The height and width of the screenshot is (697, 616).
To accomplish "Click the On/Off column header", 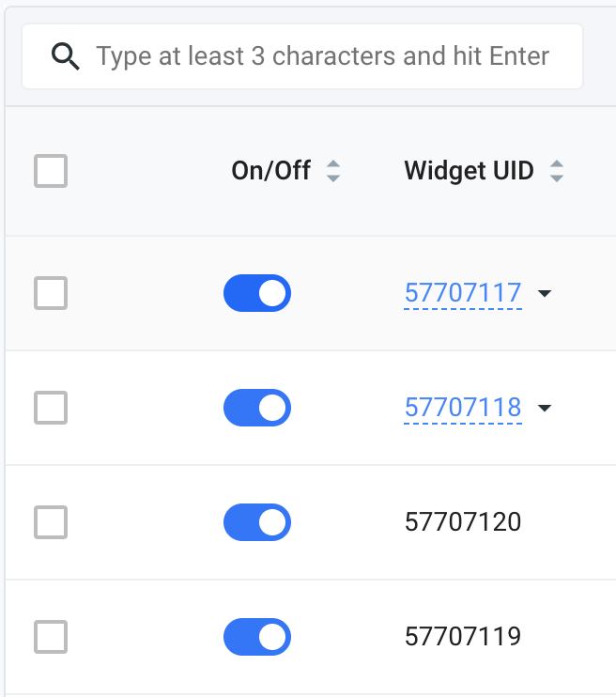I will pyautogui.click(x=271, y=171).
